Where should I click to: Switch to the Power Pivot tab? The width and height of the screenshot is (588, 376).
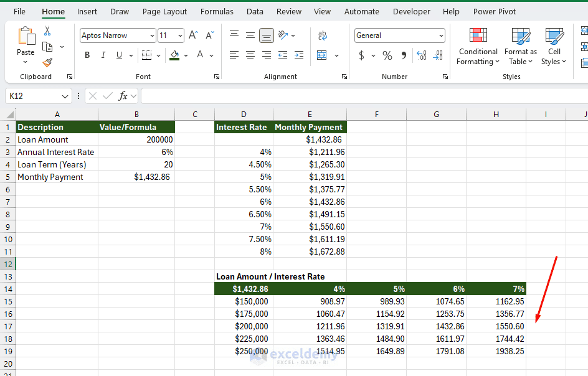(x=494, y=12)
